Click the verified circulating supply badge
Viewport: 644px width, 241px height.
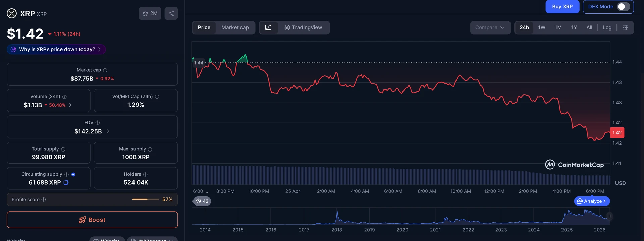click(x=73, y=174)
